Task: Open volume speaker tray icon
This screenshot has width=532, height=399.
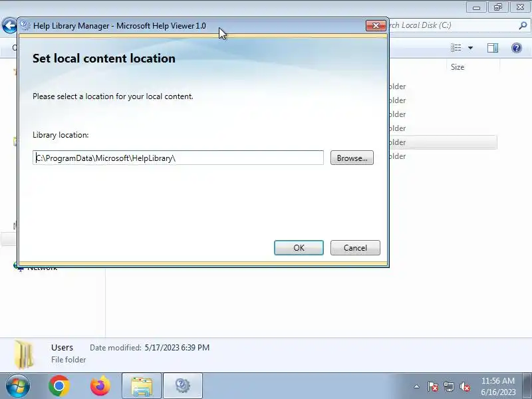Action: pos(464,386)
